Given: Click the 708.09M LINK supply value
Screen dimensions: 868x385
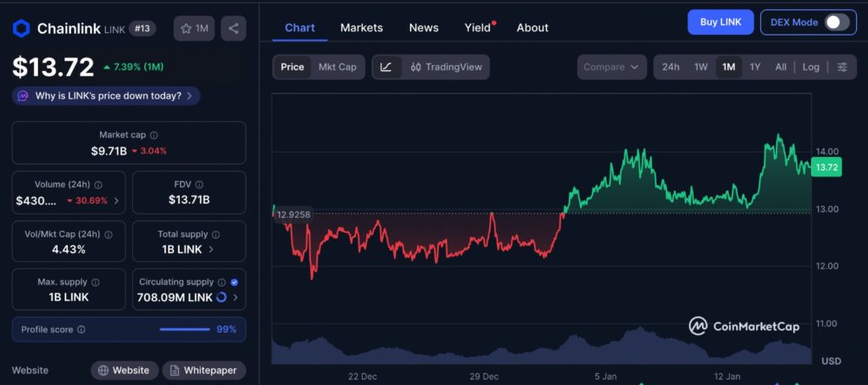Looking at the screenshot, I should coord(175,298).
